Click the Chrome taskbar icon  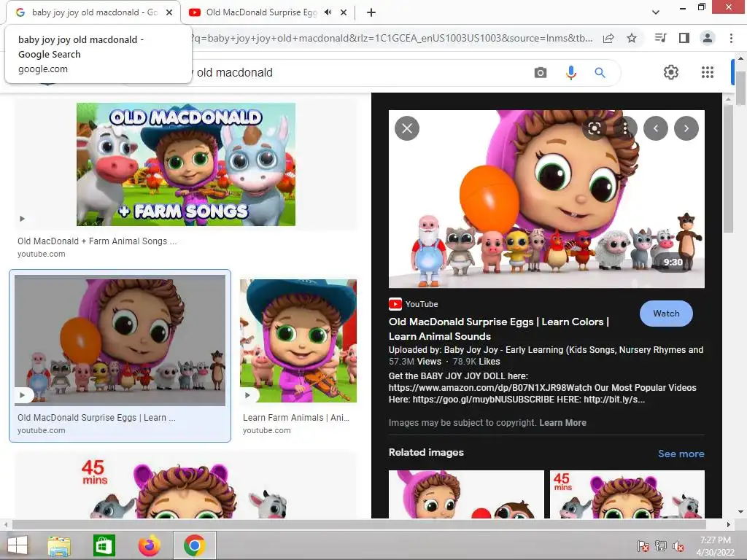[x=194, y=545]
